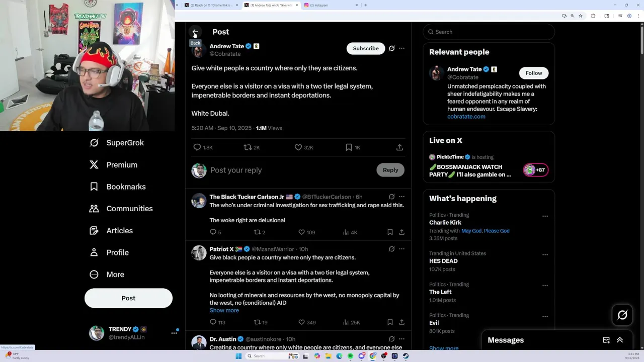Reply to Patriot X comment with 113 replies
Viewport: 644px width, 362px height.
(217, 322)
